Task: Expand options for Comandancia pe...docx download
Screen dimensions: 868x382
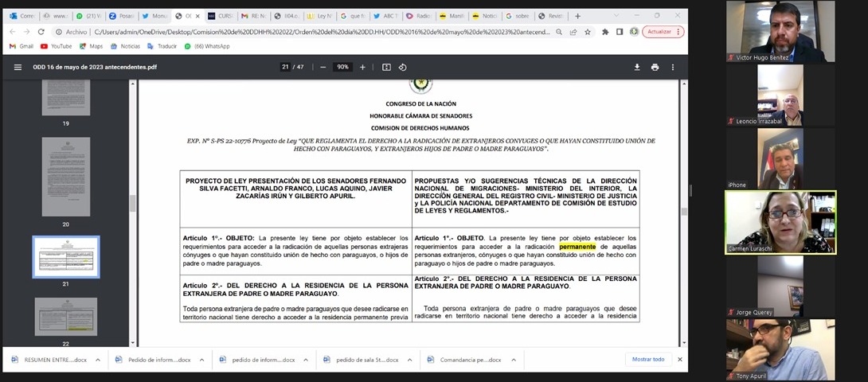Action: (x=513, y=359)
